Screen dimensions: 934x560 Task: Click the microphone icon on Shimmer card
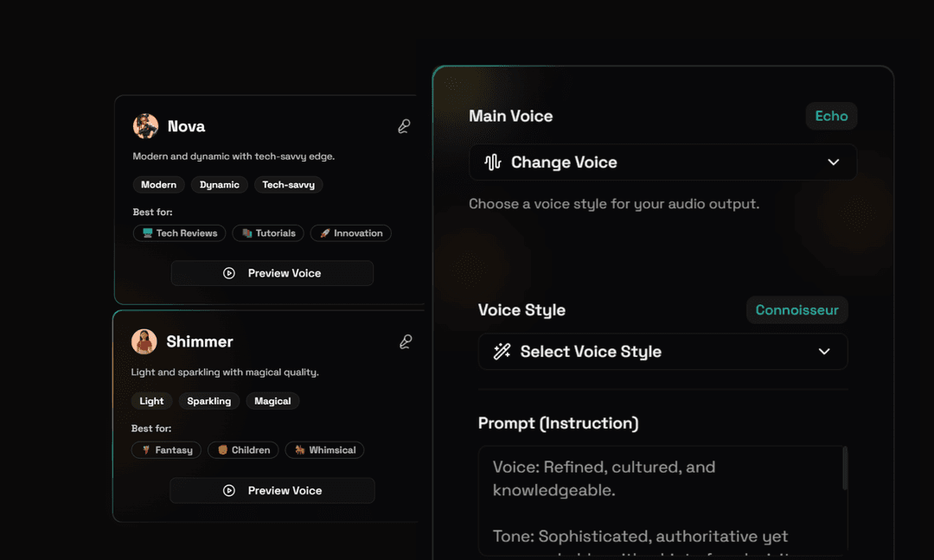coord(406,342)
